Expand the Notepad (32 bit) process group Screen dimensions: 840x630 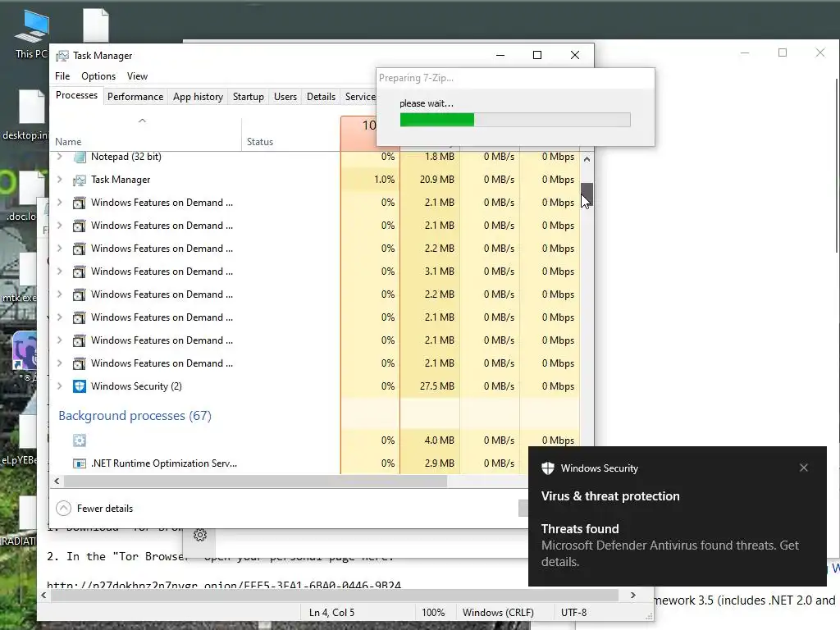coord(59,157)
